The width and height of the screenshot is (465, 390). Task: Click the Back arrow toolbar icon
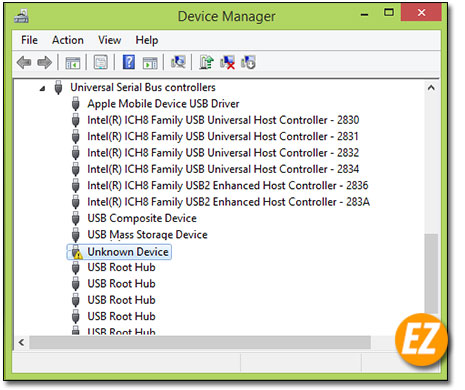coord(24,62)
